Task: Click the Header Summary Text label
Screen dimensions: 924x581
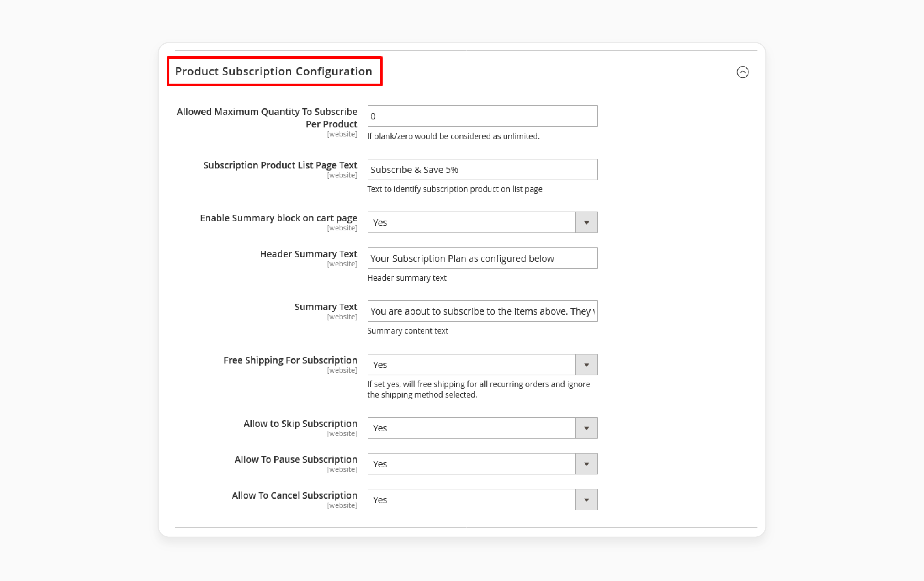Action: tap(309, 254)
